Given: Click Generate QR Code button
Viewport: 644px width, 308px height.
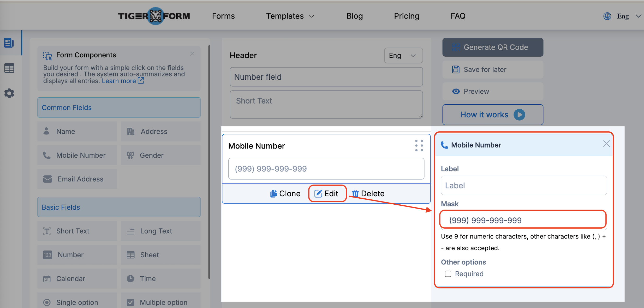Looking at the screenshot, I should (x=493, y=47).
